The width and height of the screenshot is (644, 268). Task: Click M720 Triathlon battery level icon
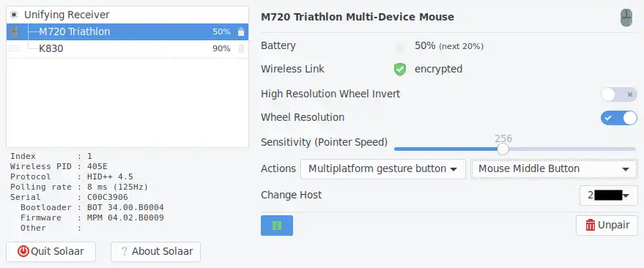click(241, 31)
